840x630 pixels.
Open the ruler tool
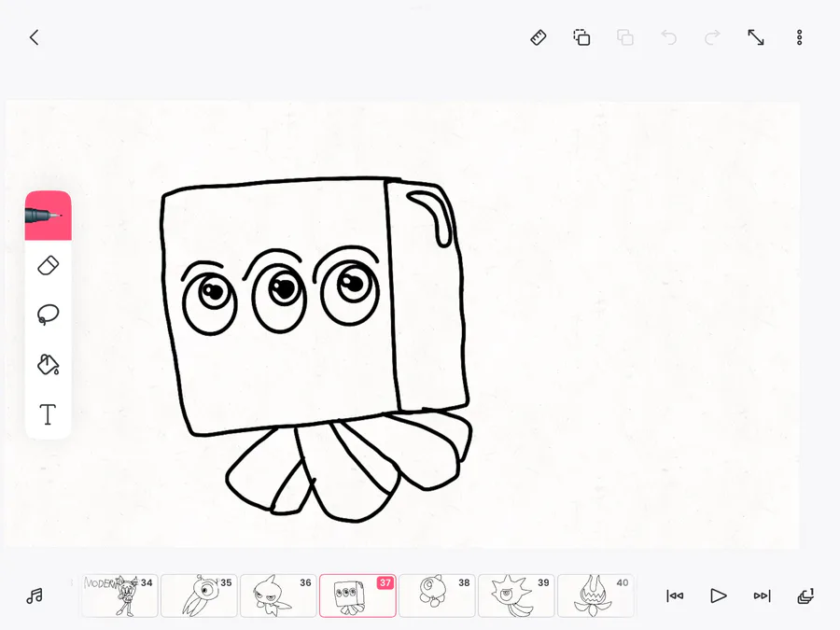pos(539,37)
